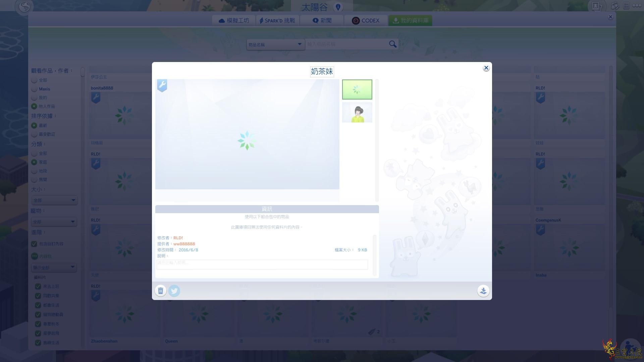Screen dimensions: 644x362
Task: Sort by 最受歡迎
Action: click(34, 134)
